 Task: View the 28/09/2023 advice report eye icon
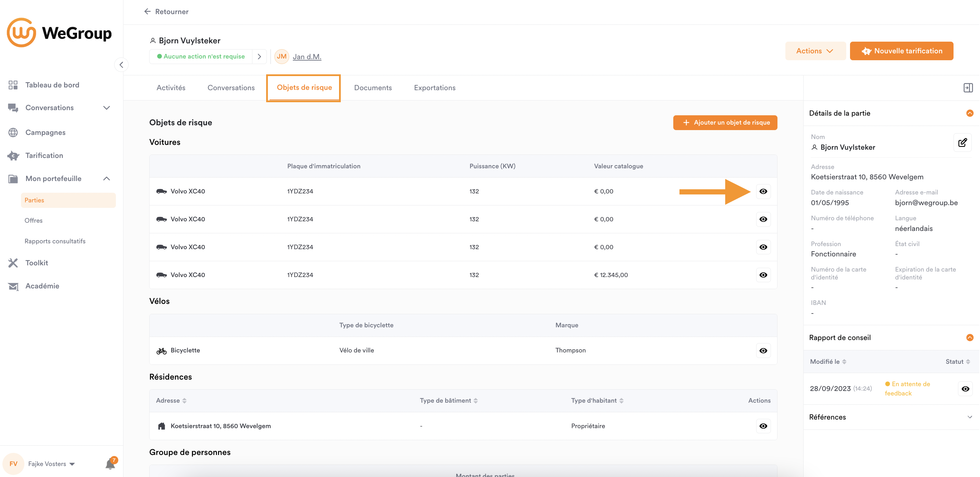965,389
